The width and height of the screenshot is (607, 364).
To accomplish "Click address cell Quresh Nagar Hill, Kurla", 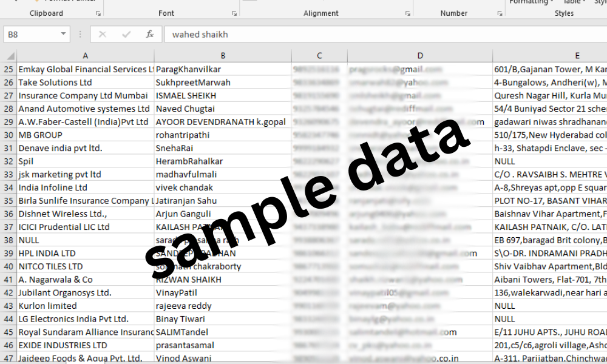I will tap(550, 95).
